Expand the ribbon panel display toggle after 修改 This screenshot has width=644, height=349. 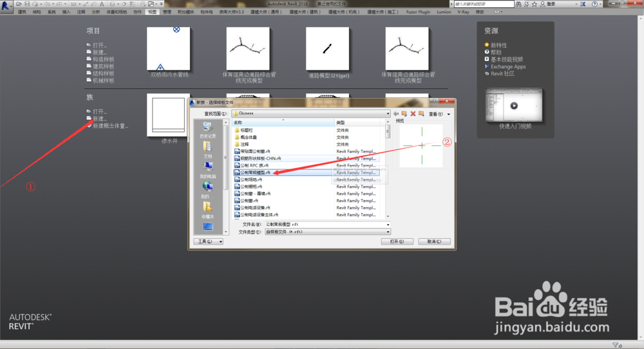point(497,12)
